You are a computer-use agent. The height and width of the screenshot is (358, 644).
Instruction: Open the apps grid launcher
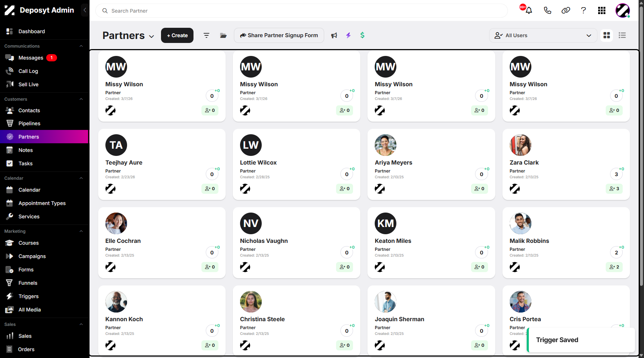click(x=602, y=10)
